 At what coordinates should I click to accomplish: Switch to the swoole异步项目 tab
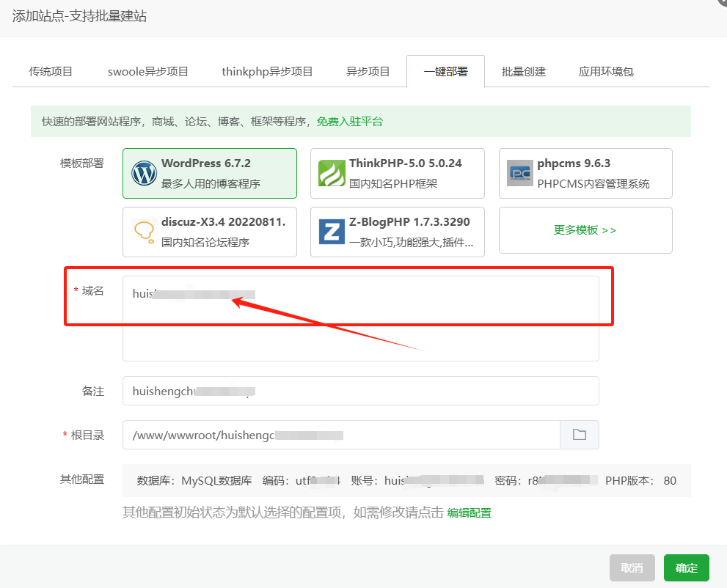coord(147,71)
